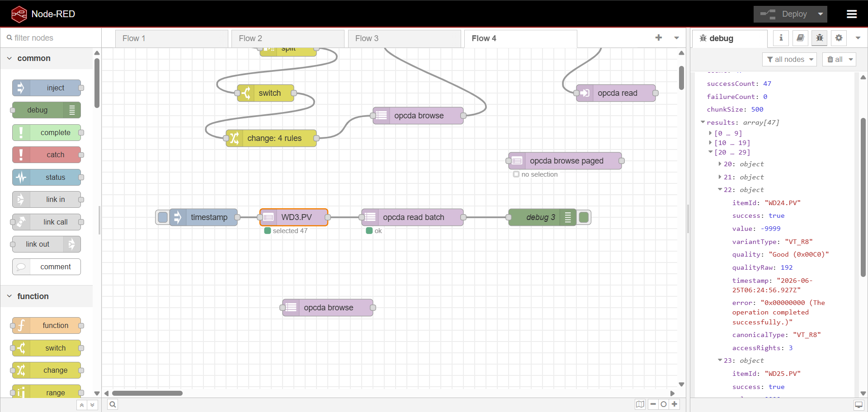This screenshot has height=412, width=868.
Task: Add a new flow with plus icon
Action: pyautogui.click(x=659, y=38)
